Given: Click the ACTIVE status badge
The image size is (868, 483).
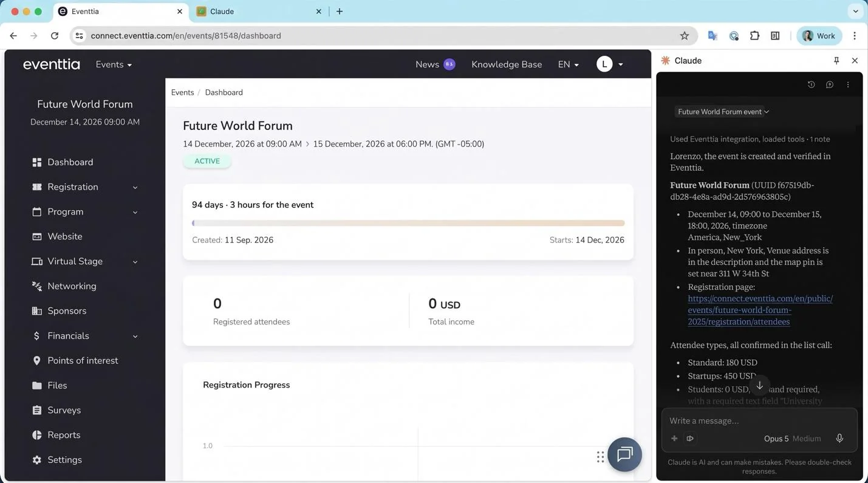Looking at the screenshot, I should tap(207, 161).
